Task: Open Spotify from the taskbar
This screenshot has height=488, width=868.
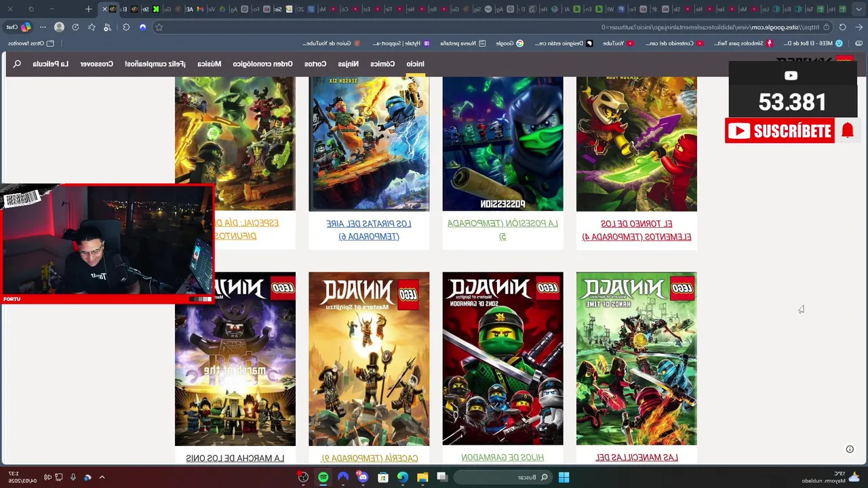Action: coord(323,477)
